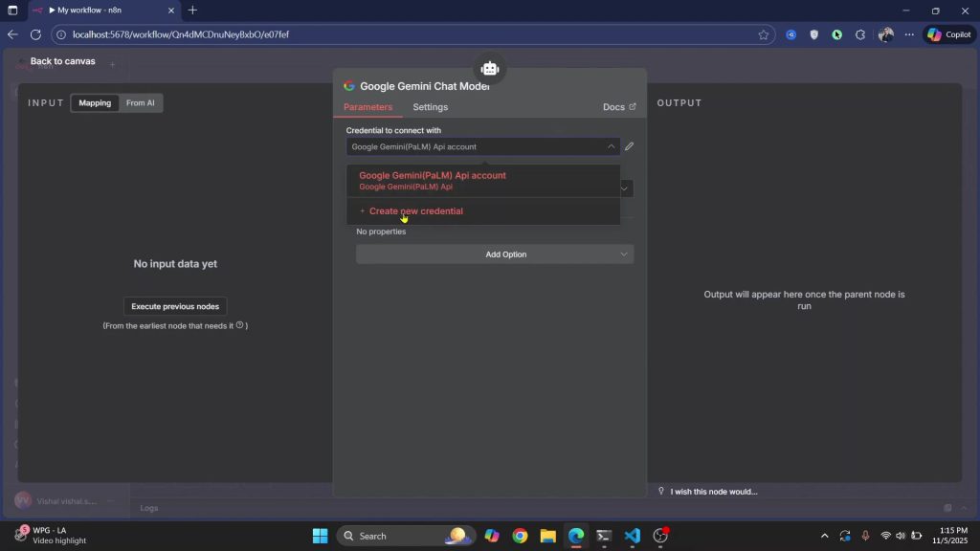Open File Explorer from taskbar
Screen dimensions: 980x551
tap(547, 536)
